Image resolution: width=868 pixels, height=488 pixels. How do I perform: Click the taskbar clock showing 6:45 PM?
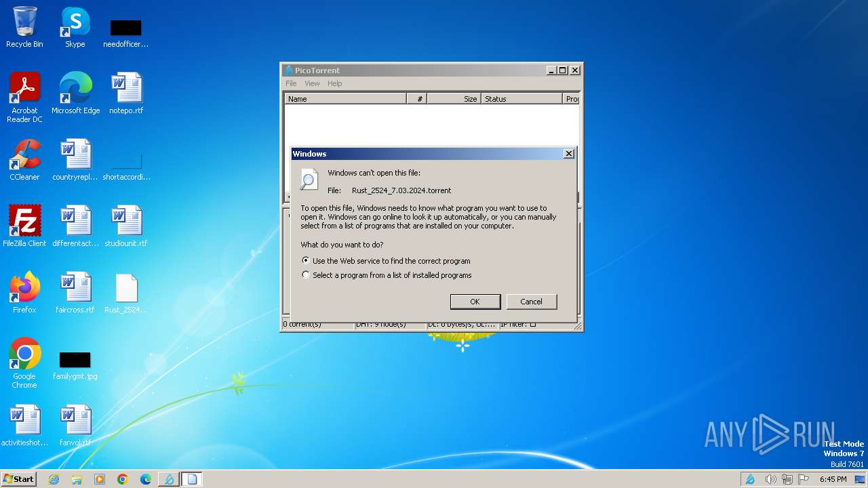(833, 479)
